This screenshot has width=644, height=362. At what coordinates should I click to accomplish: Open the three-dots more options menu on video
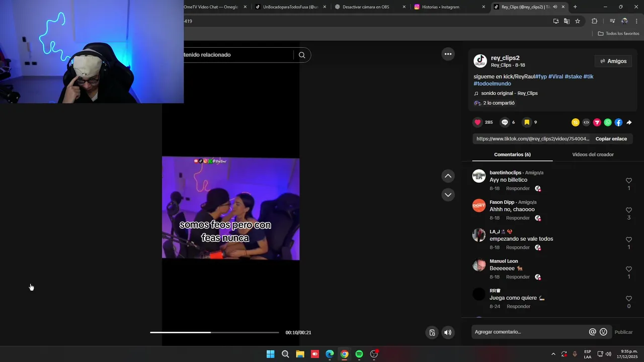point(448,54)
